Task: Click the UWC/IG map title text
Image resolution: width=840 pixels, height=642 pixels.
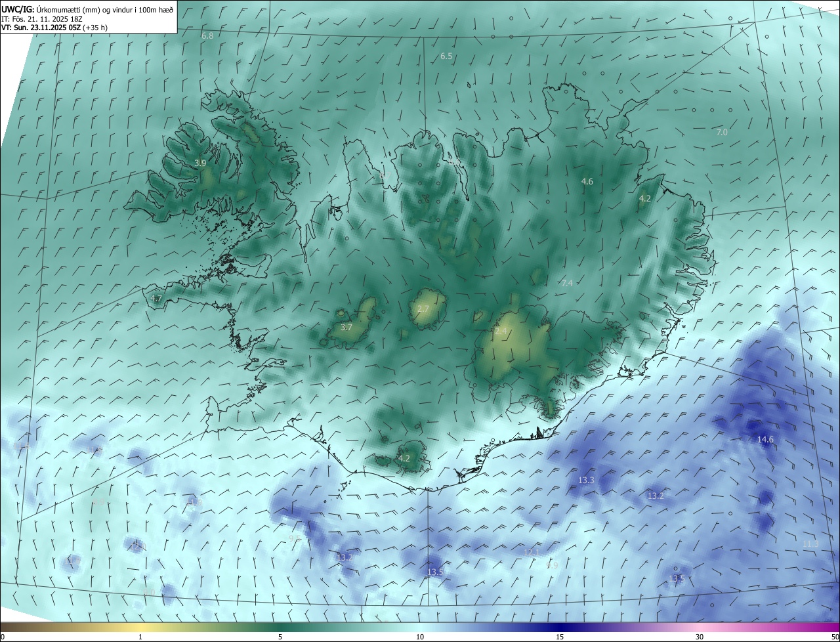Action: pos(88,9)
